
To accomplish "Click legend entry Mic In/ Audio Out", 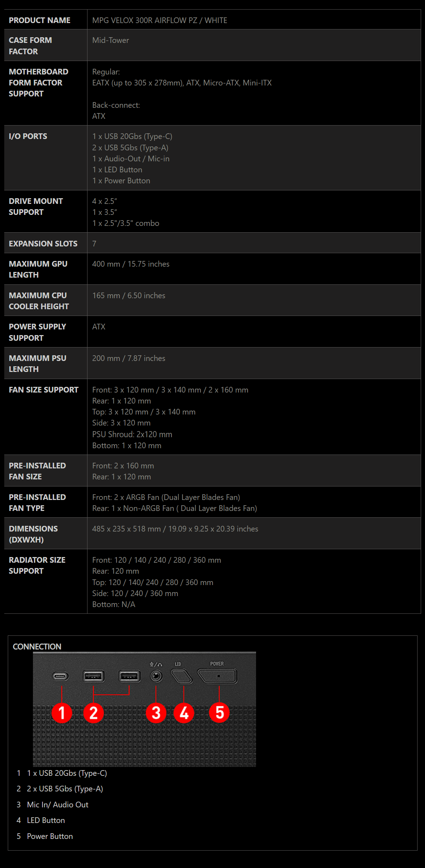I will [58, 805].
